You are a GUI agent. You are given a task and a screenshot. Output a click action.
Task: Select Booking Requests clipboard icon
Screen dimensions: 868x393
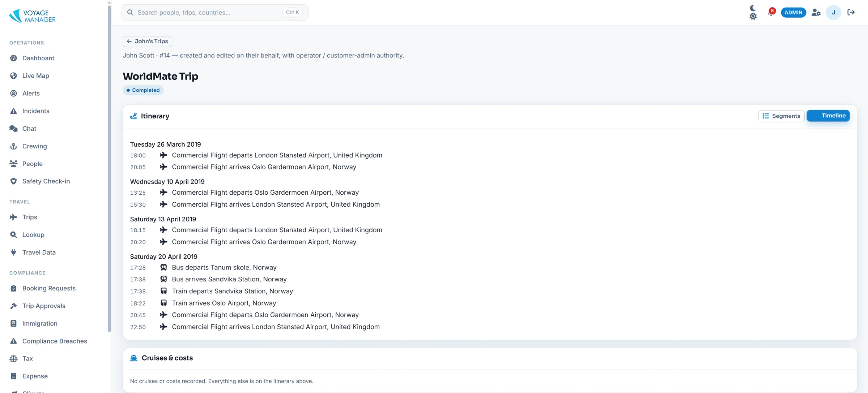point(13,288)
